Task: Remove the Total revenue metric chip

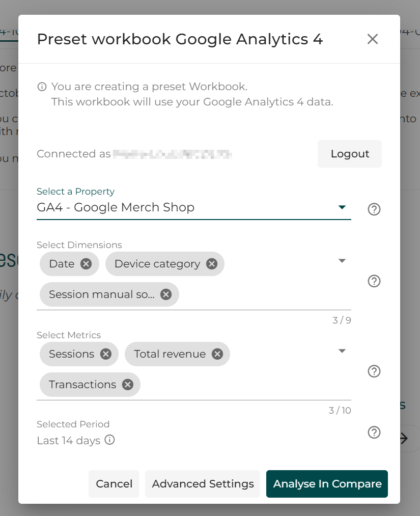Action: (217, 354)
